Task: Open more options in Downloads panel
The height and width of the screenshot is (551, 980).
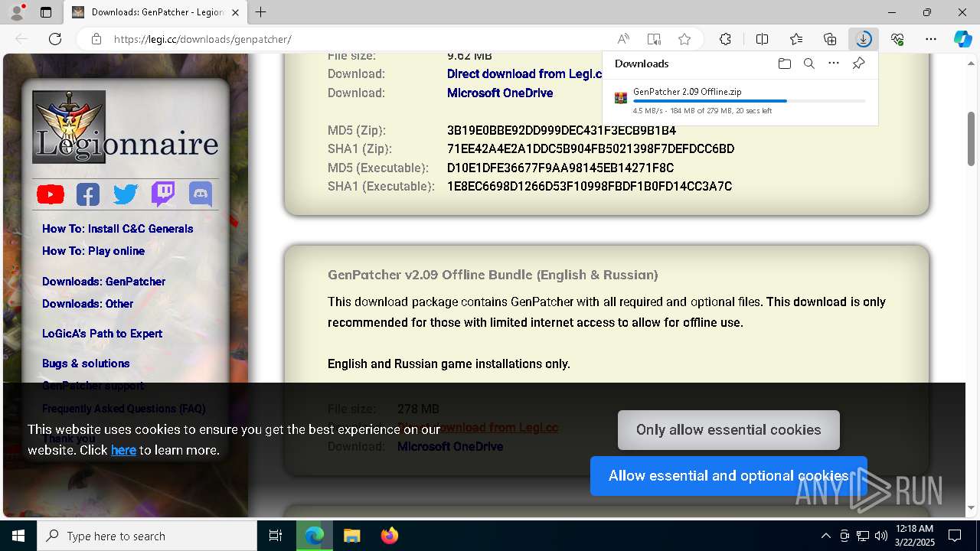Action: (834, 64)
